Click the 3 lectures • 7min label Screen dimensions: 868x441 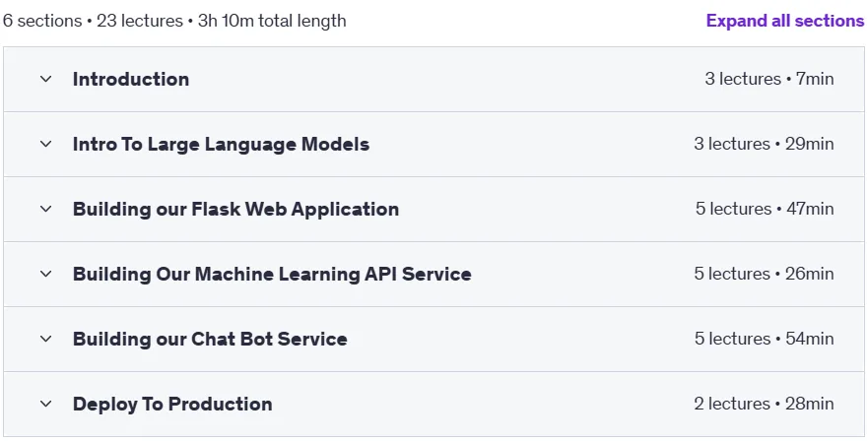pyautogui.click(x=769, y=79)
